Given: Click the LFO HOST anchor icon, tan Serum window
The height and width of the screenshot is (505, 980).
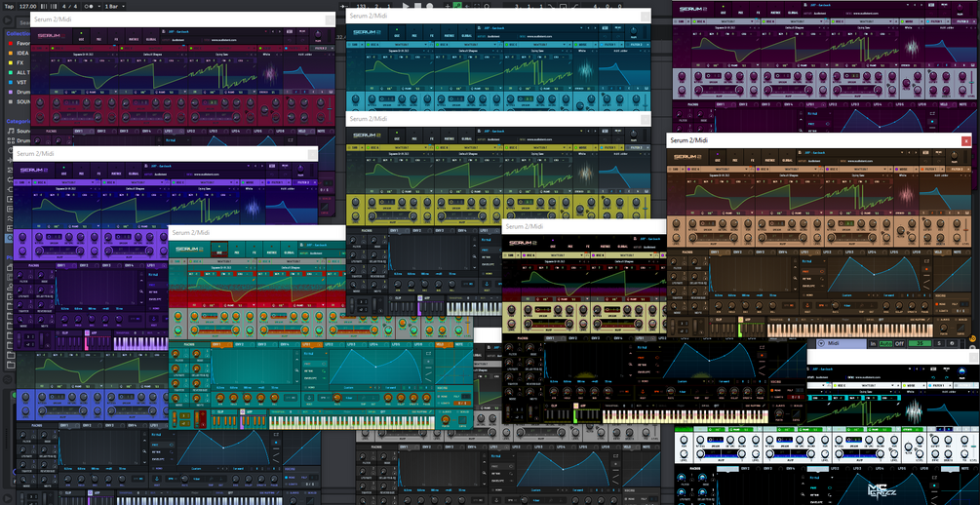Looking at the screenshot, I should click(807, 305).
